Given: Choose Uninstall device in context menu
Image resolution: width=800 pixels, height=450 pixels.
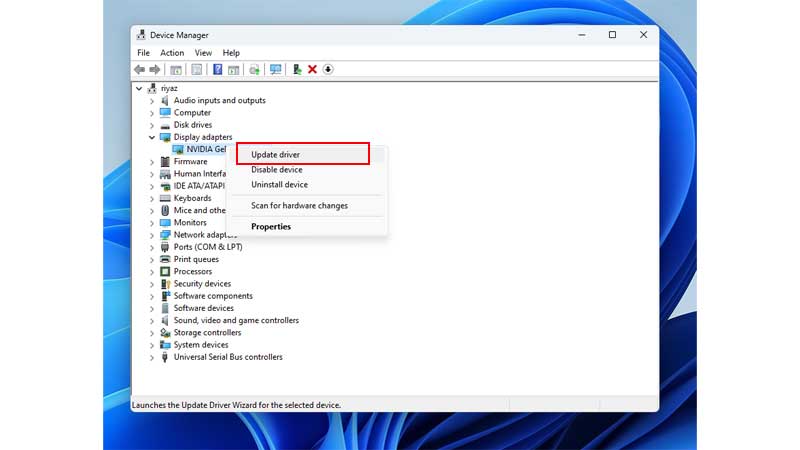Looking at the screenshot, I should [306, 185].
